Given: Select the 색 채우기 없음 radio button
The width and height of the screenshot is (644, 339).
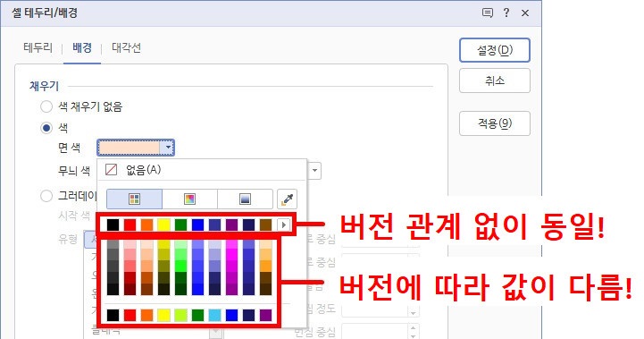Looking at the screenshot, I should (x=46, y=107).
